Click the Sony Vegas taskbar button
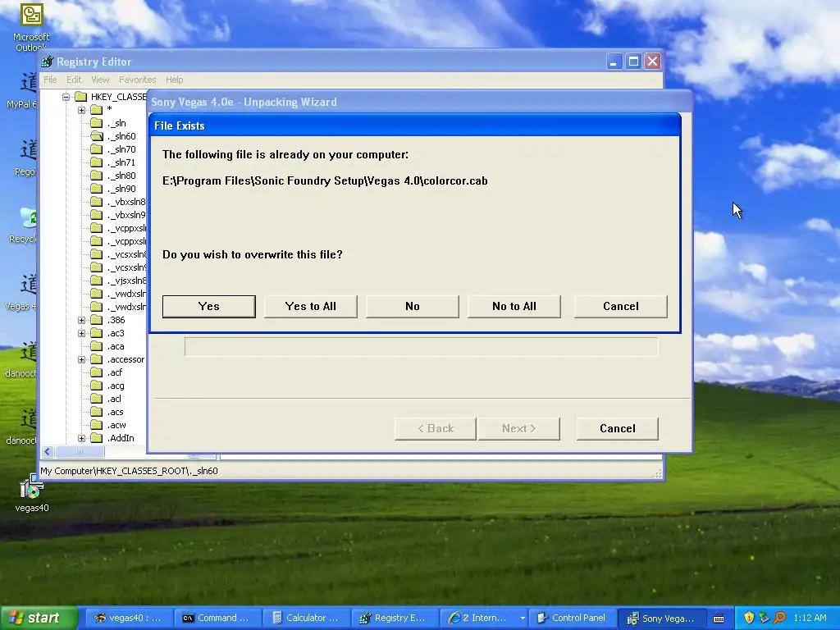Image resolution: width=840 pixels, height=630 pixels. click(x=661, y=619)
